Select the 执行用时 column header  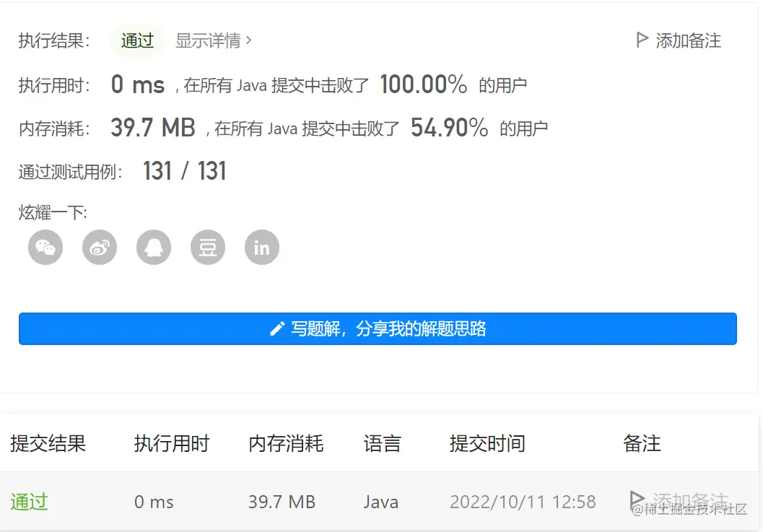point(171,444)
